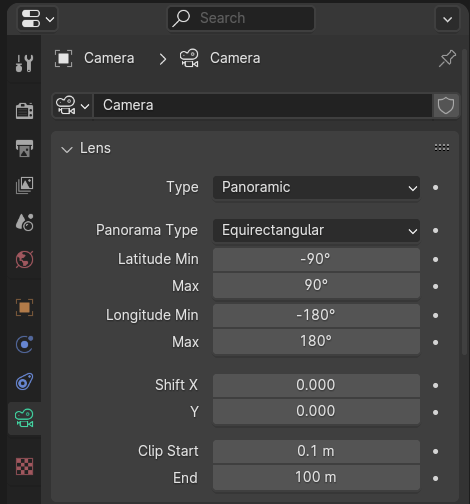Collapse the Lens panel
The image size is (470, 504).
tap(86, 148)
